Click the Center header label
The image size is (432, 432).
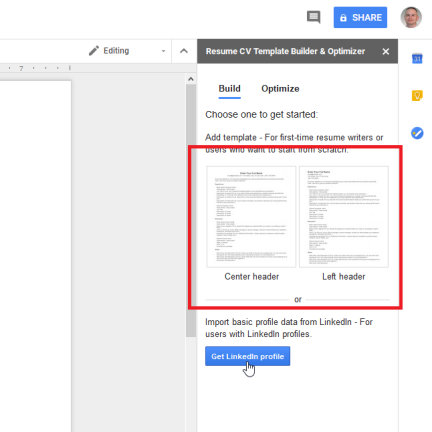click(252, 277)
